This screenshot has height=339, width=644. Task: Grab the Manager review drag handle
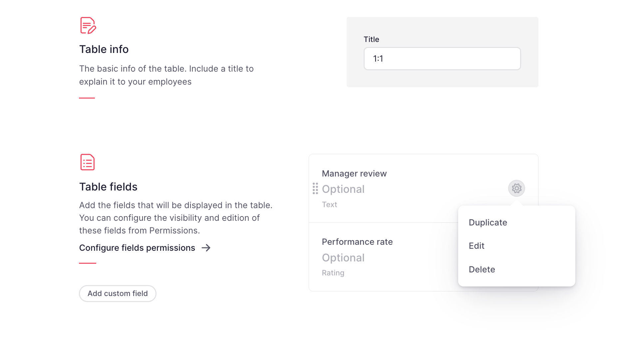coord(315,188)
